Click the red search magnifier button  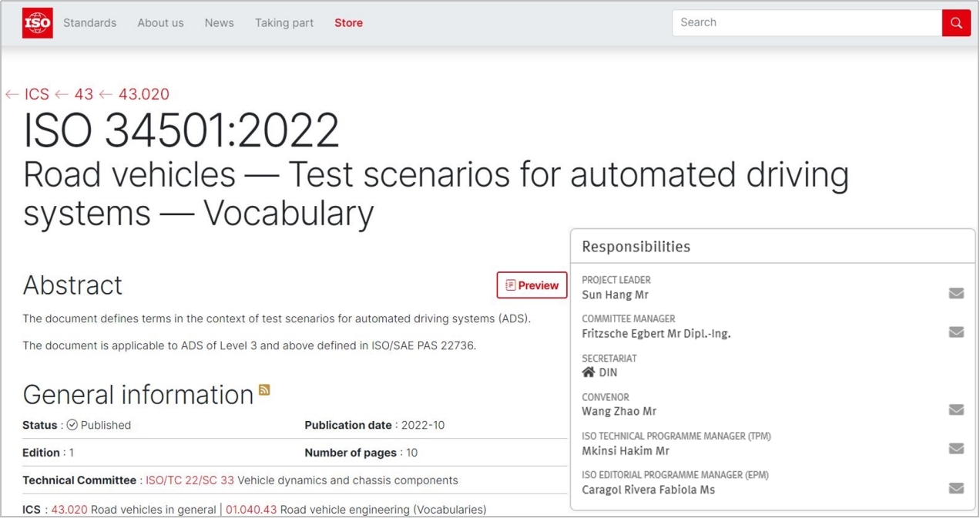[955, 23]
